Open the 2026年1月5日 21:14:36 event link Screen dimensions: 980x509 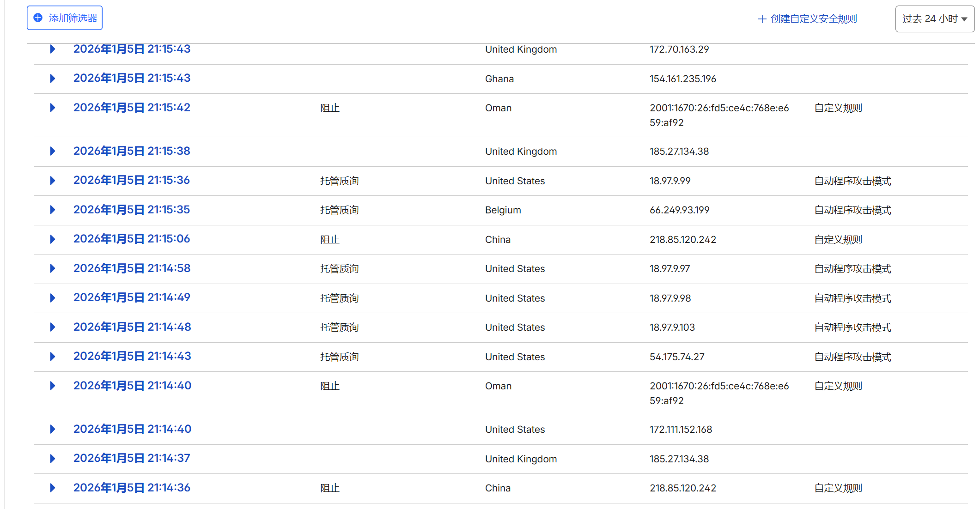(132, 488)
